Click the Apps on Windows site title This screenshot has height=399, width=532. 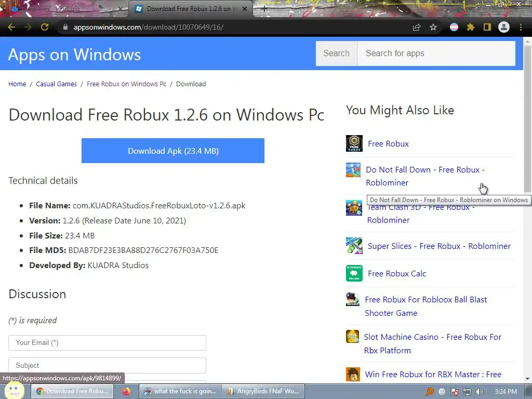74,54
